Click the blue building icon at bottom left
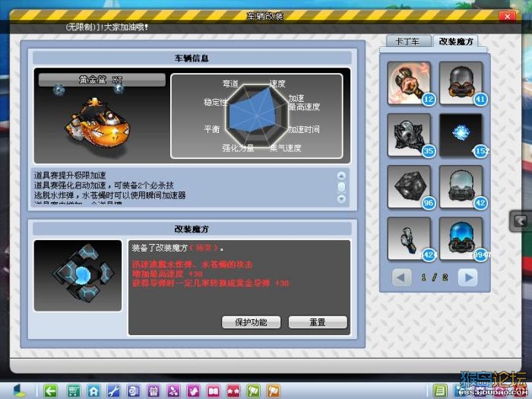 pyautogui.click(x=20, y=391)
